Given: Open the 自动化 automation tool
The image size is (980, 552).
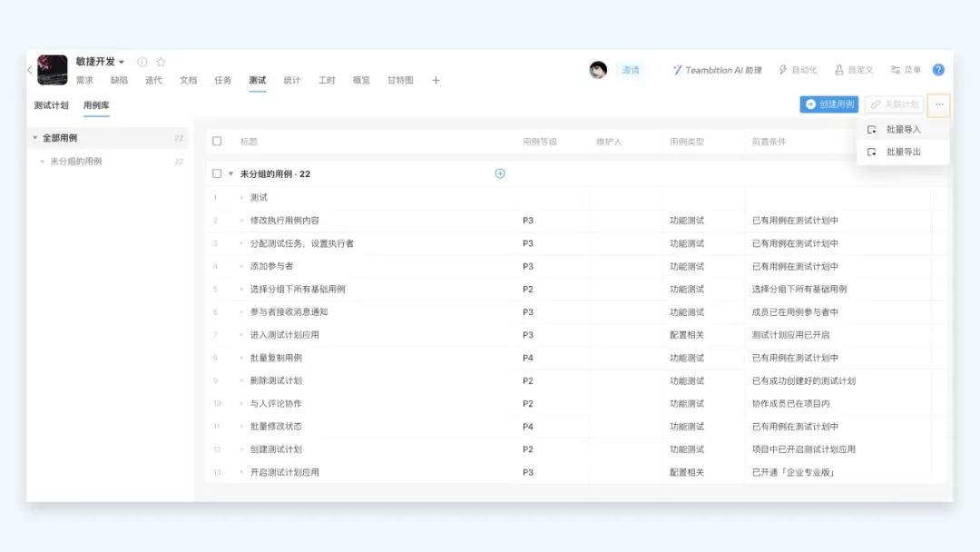Looking at the screenshot, I should [798, 70].
